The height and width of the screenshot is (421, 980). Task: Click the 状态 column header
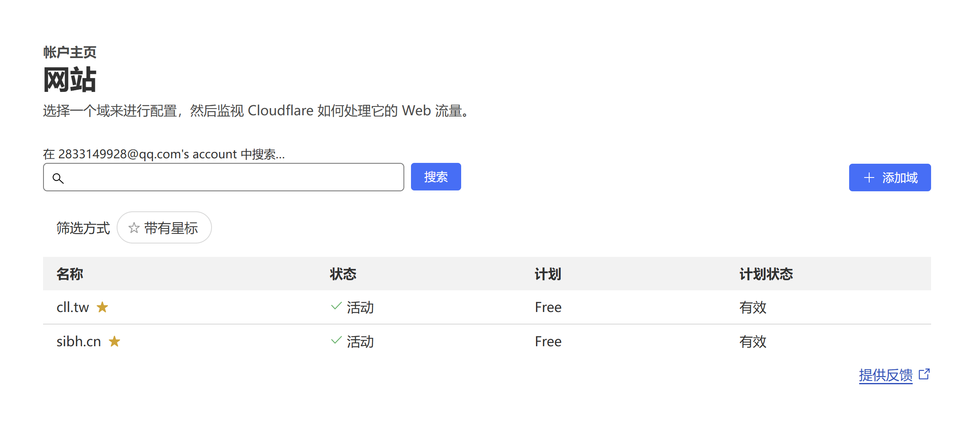click(x=343, y=274)
